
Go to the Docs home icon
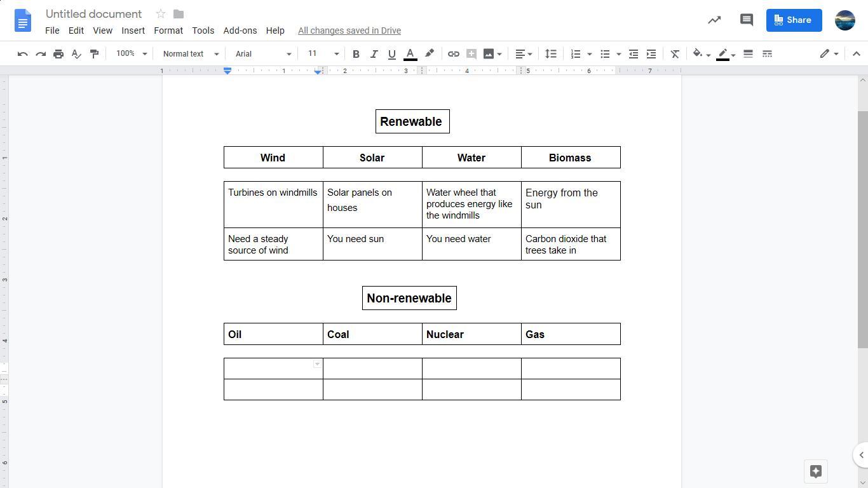(x=23, y=20)
